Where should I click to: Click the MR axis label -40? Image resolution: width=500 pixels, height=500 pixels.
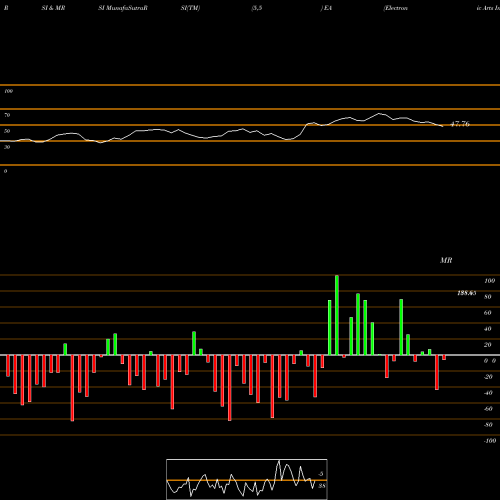click(x=488, y=393)
